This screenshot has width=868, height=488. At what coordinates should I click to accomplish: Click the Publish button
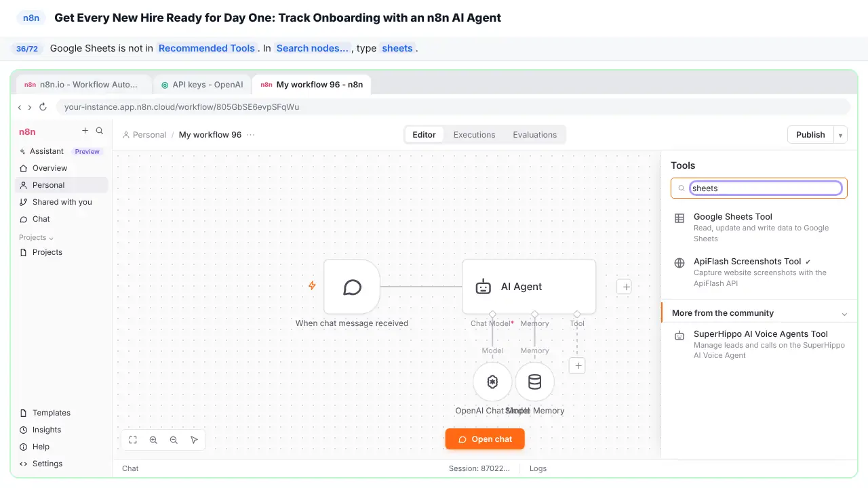810,135
